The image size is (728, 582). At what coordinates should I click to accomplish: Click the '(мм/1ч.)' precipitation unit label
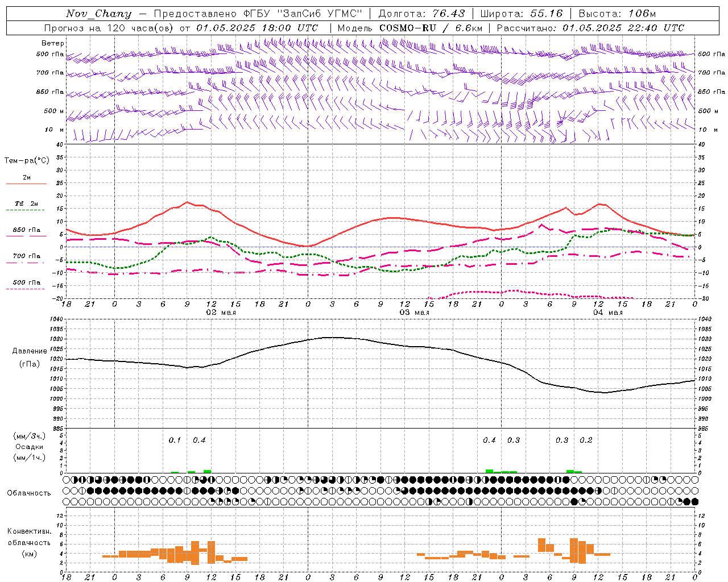(29, 458)
